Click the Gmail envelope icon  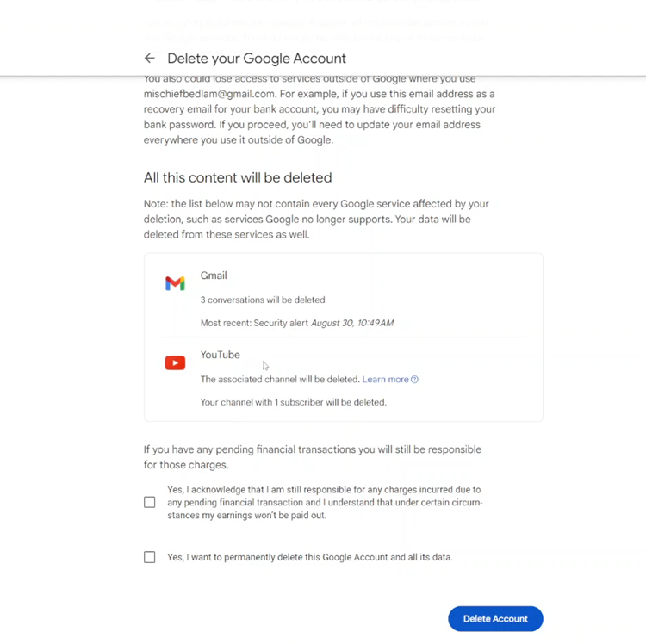tap(175, 284)
